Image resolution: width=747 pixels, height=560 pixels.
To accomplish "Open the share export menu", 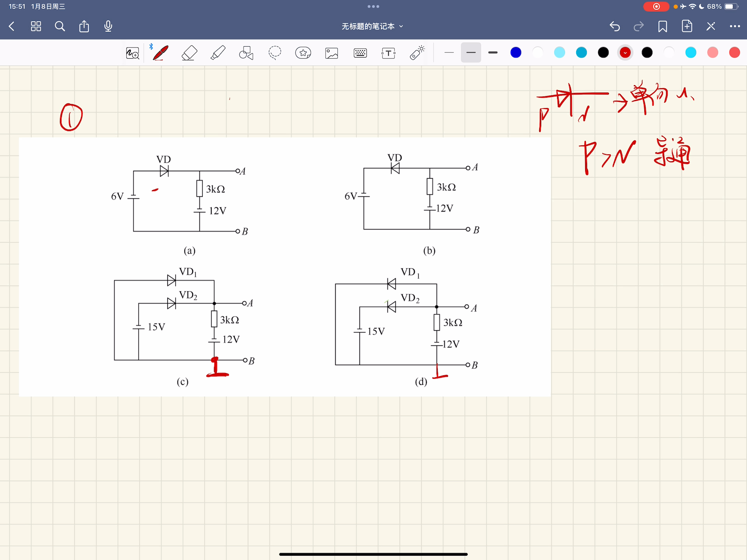I will [84, 26].
